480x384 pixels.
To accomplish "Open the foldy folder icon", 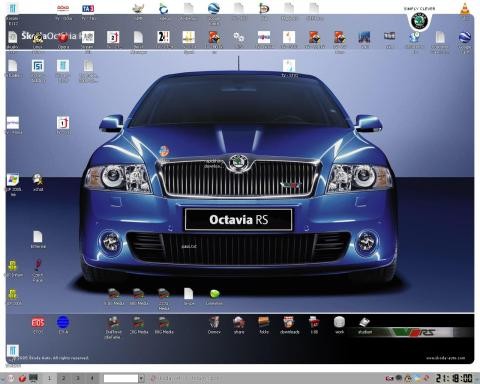I will coord(264,322).
